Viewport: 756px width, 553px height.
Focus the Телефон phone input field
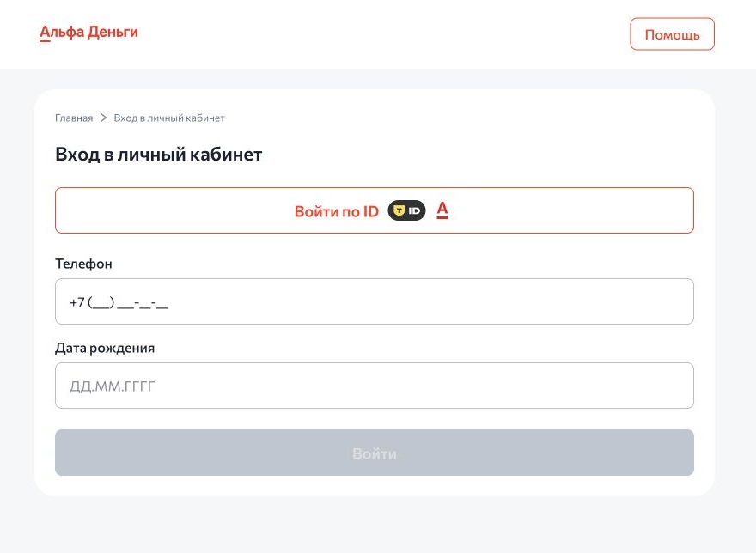point(375,301)
